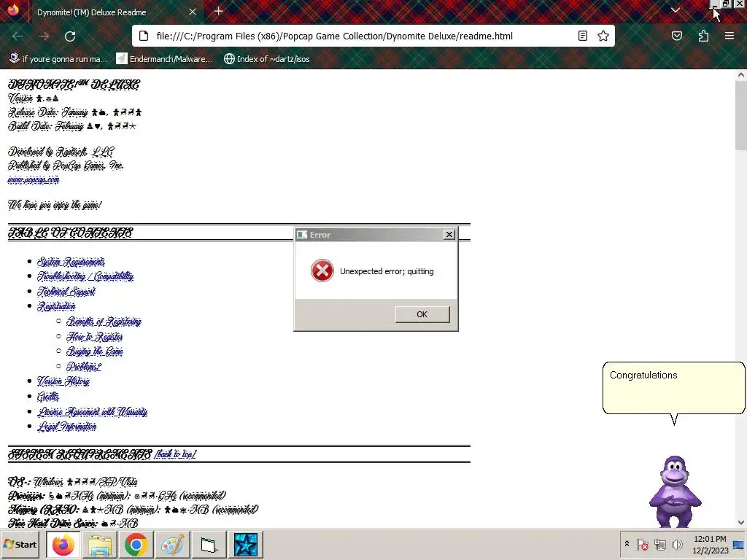This screenshot has width=747, height=560.
Task: Open the Credits link
Action: click(x=48, y=397)
